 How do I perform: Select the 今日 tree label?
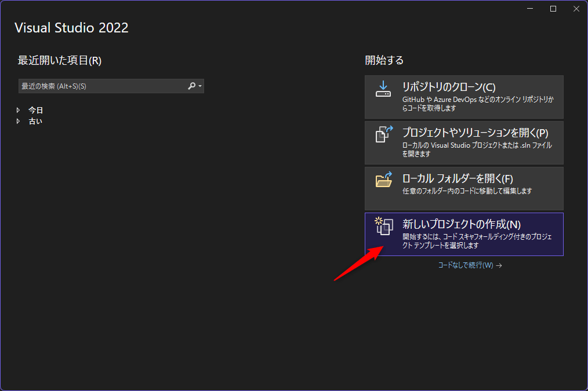click(x=35, y=110)
